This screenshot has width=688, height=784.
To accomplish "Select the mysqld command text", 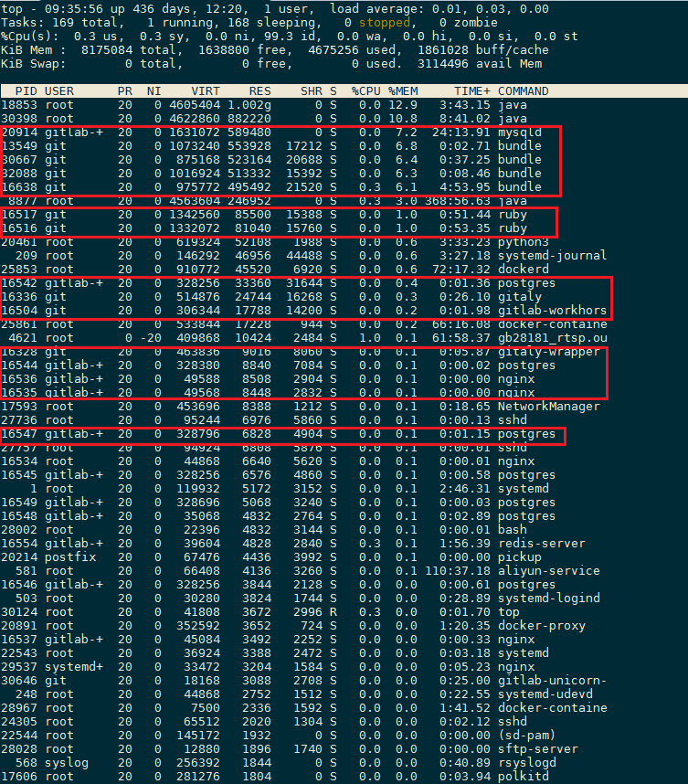I will (520, 132).
